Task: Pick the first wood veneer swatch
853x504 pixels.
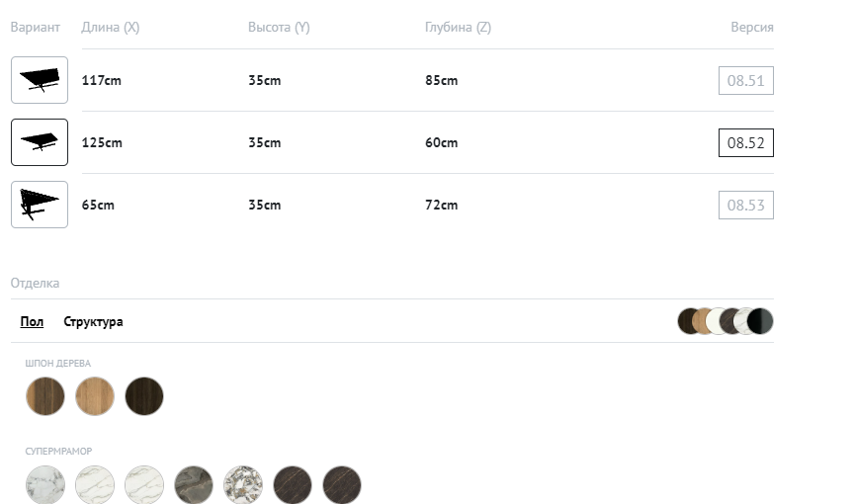Action: 45,396
